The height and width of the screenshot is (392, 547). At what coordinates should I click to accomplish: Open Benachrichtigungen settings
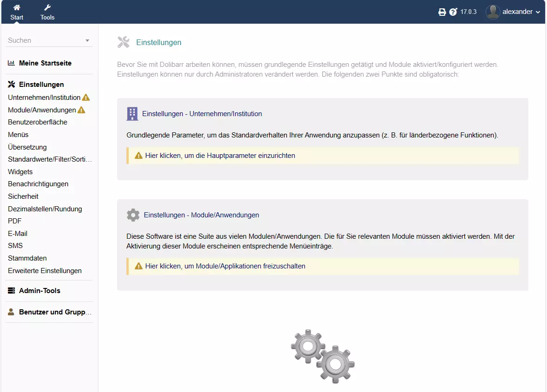[x=38, y=184]
